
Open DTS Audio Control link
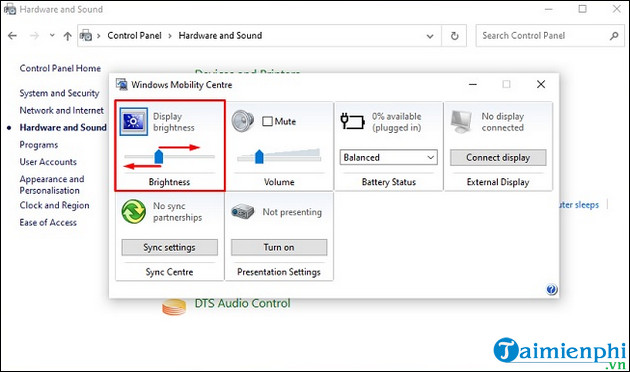click(242, 303)
